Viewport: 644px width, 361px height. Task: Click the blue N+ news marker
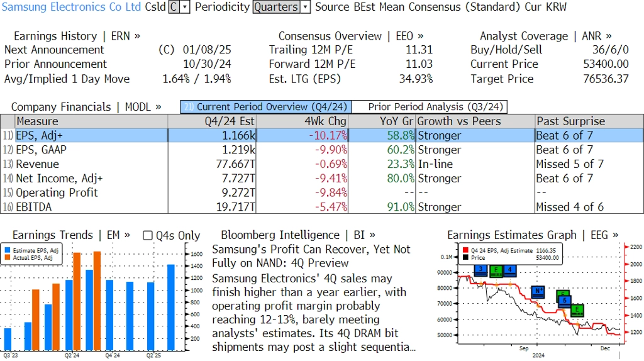538,291
